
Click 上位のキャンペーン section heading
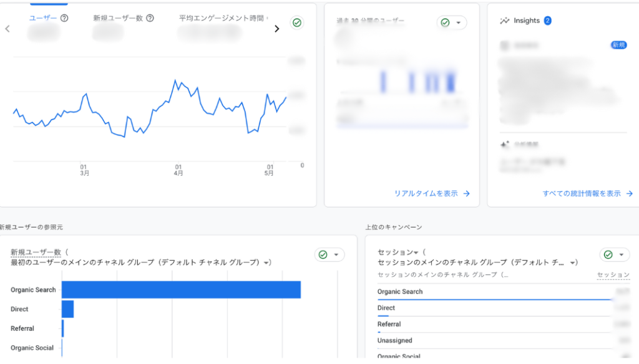[394, 228]
